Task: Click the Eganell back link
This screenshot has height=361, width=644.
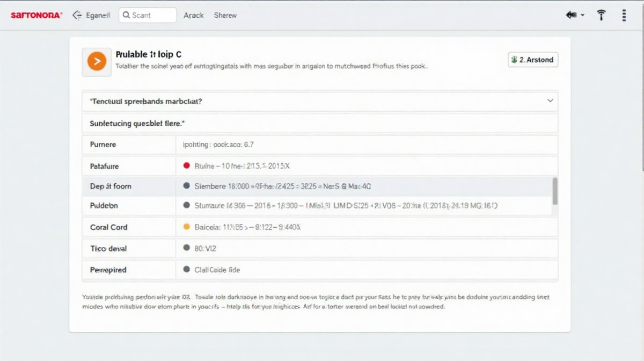Action: [98, 15]
